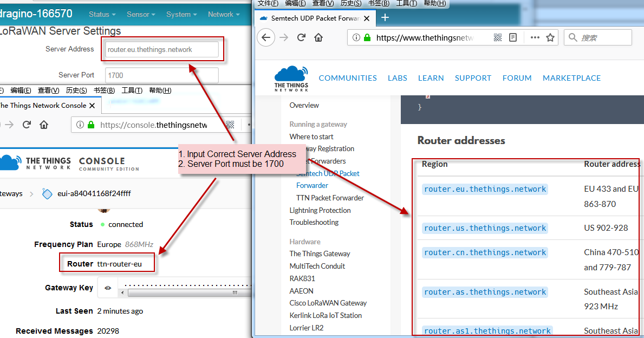Reload the thethingsnetwork.org page

pyautogui.click(x=301, y=37)
